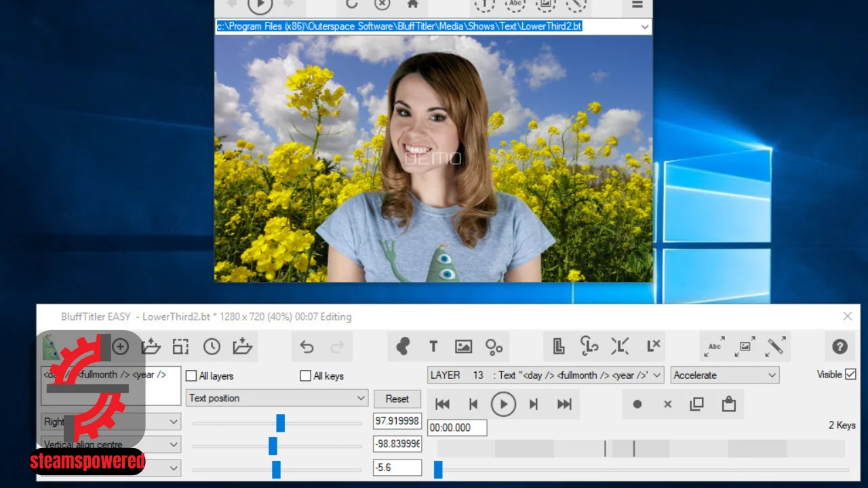Click the Abc resize text icon
868x488 pixels.
point(715,346)
